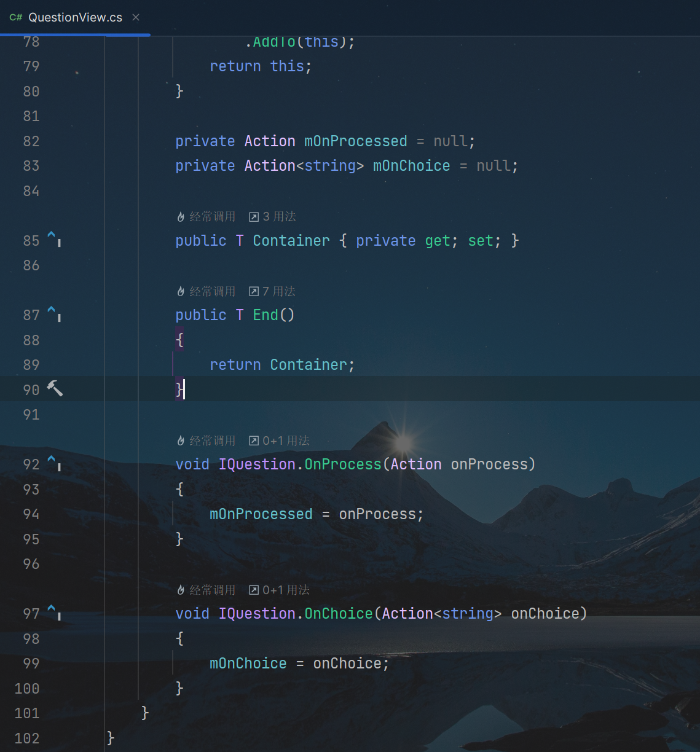Open the hammer quick-action icon on line 90
This screenshot has width=700, height=752.
[x=55, y=388]
